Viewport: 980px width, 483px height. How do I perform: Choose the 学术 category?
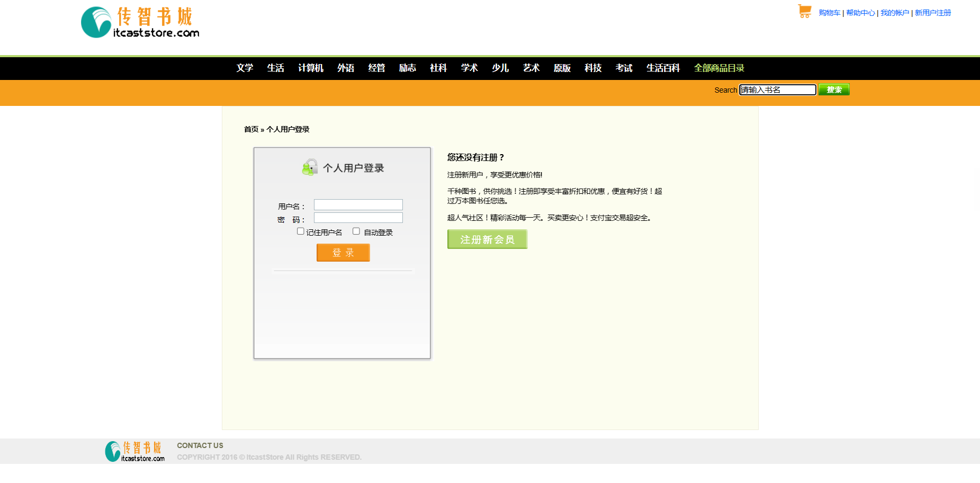pos(470,68)
